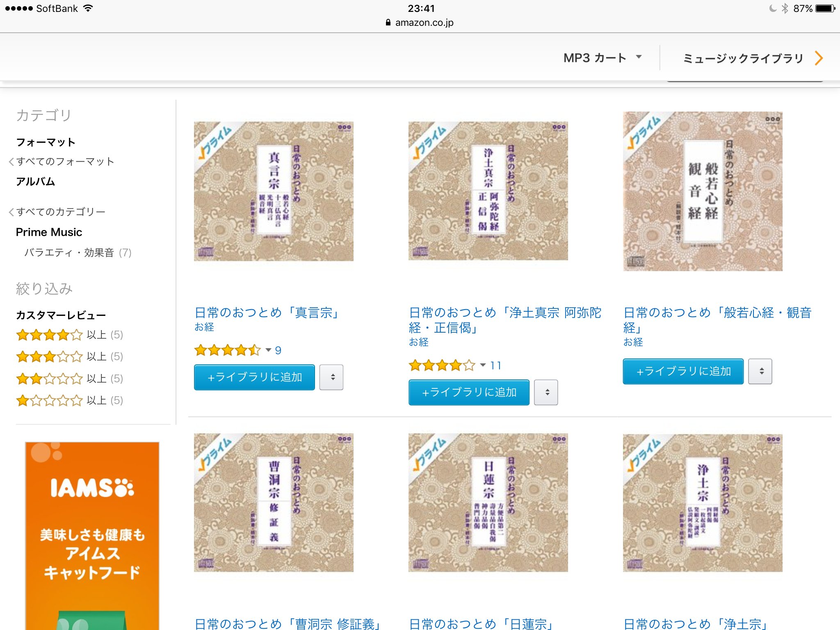Add 真言宗 album to library
This screenshot has width=840, height=630.
(x=254, y=377)
